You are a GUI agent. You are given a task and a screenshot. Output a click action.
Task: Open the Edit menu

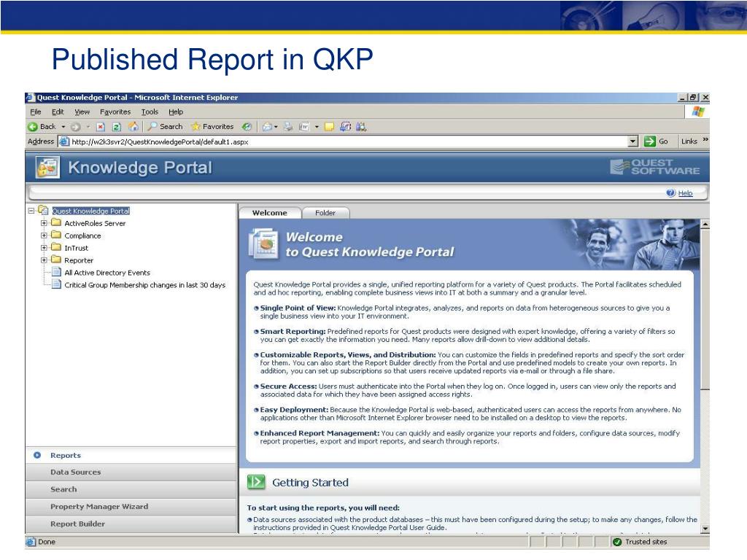pyautogui.click(x=58, y=112)
